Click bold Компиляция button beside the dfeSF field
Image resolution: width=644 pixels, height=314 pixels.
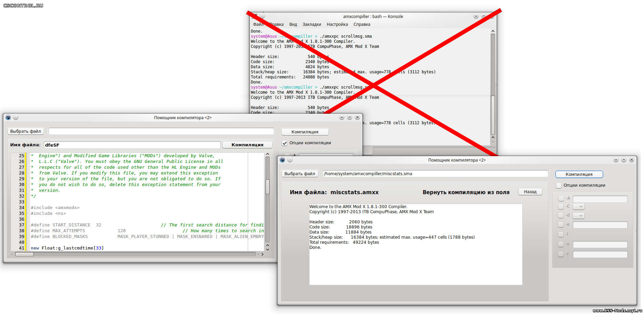tap(247, 145)
